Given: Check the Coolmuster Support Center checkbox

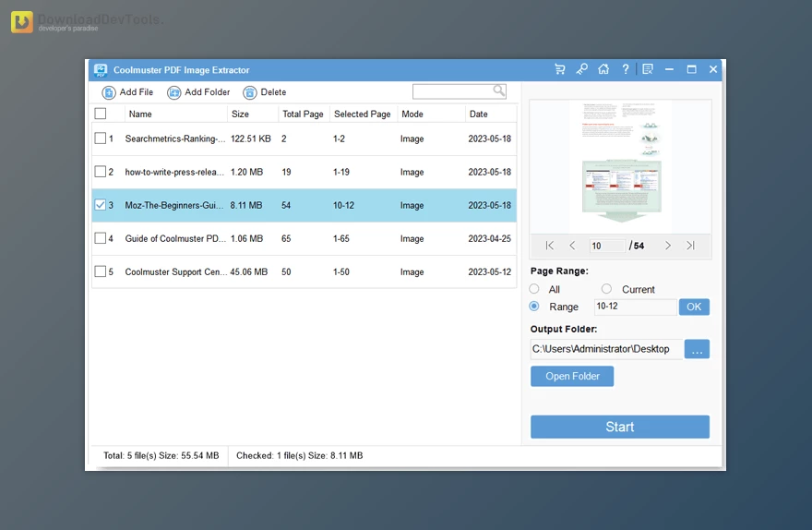Looking at the screenshot, I should pyautogui.click(x=101, y=271).
